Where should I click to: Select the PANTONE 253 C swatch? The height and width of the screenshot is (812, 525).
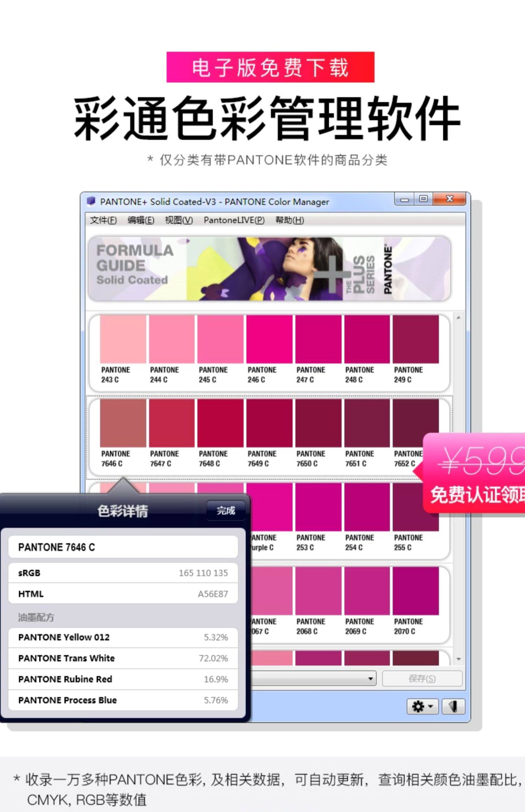[318, 507]
